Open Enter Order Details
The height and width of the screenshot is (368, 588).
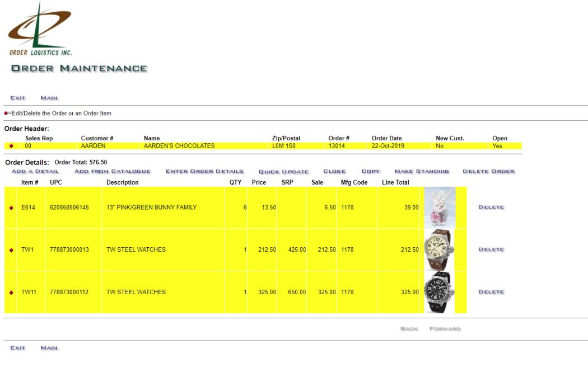[205, 171]
